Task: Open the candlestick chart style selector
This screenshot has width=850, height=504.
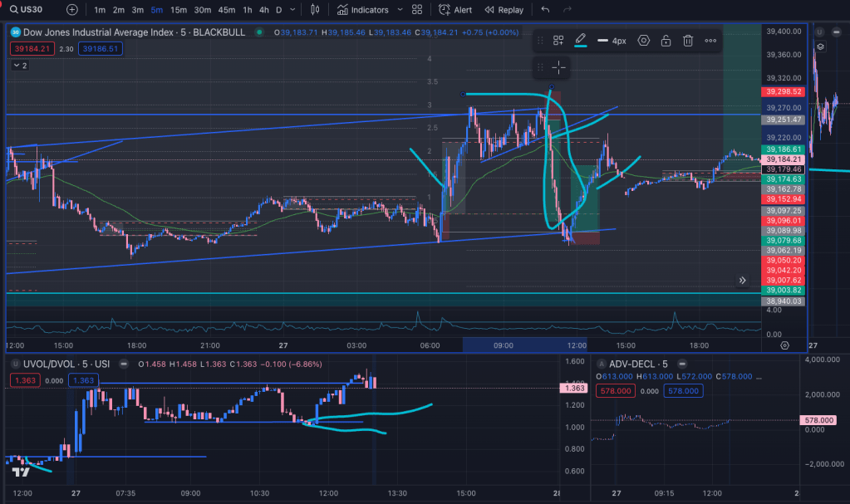Action: click(x=314, y=10)
